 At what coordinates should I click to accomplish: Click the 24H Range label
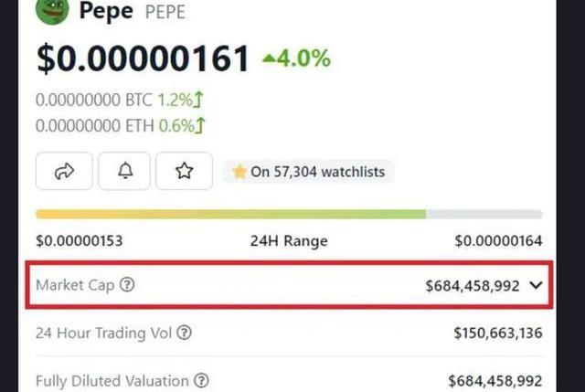(289, 241)
